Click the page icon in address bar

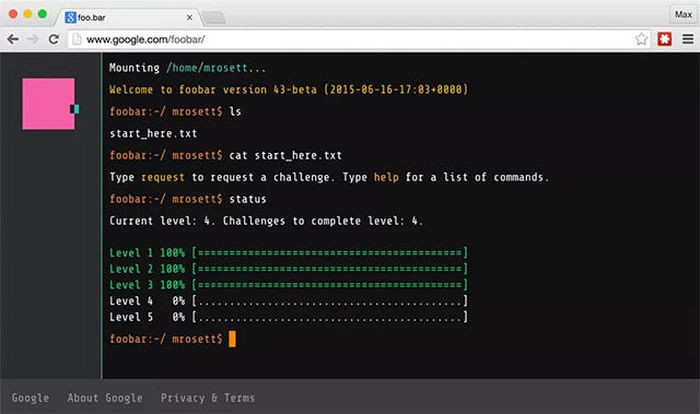(77, 39)
